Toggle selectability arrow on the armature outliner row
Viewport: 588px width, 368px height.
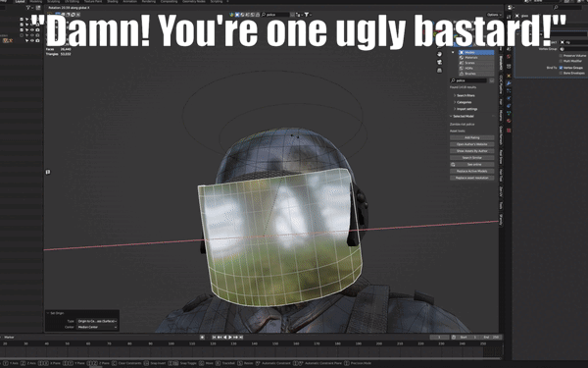coord(27,40)
